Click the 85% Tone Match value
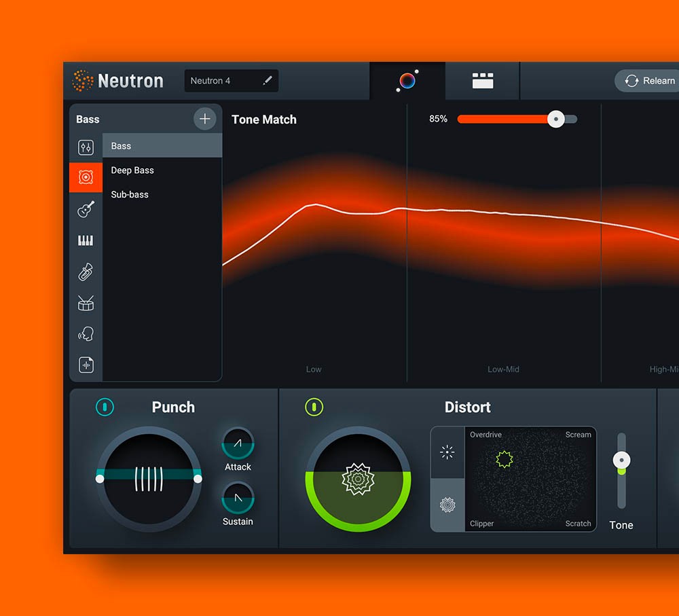 (x=438, y=119)
